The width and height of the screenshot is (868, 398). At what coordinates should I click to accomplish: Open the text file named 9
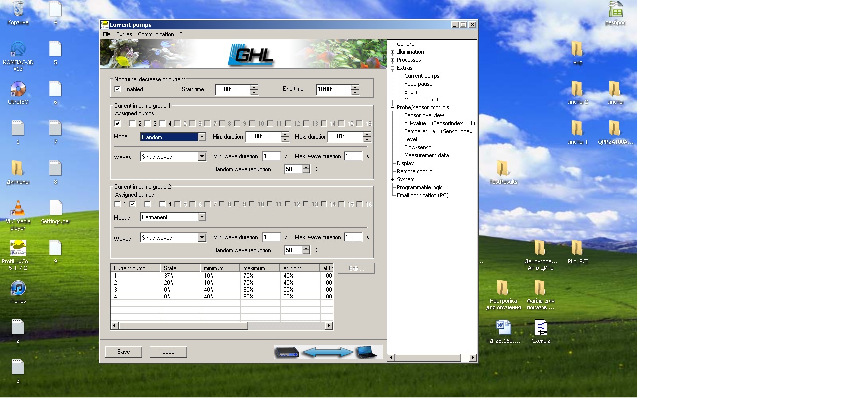[x=55, y=252]
